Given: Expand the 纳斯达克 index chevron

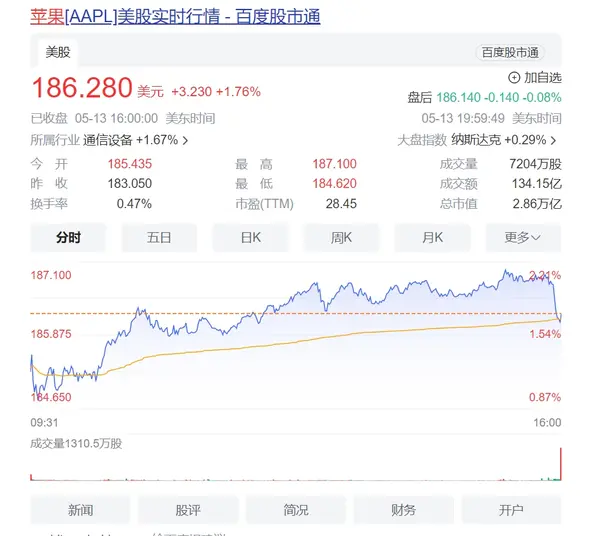Looking at the screenshot, I should click(553, 140).
